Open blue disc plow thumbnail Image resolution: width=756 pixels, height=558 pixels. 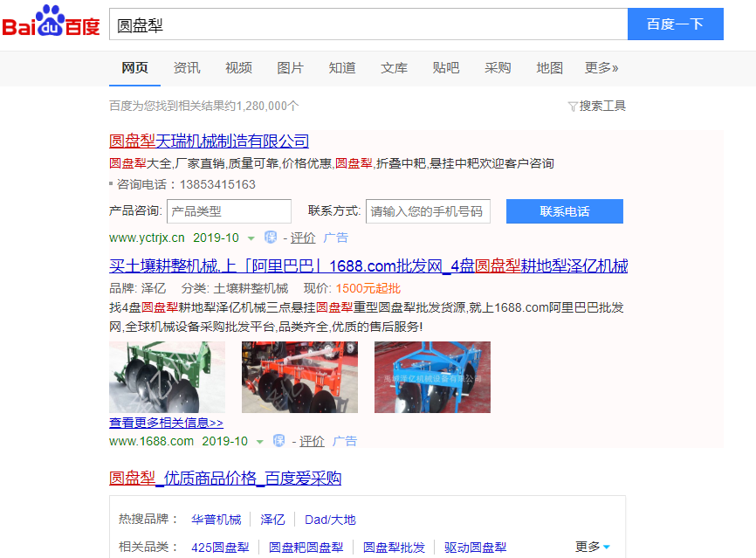point(432,377)
